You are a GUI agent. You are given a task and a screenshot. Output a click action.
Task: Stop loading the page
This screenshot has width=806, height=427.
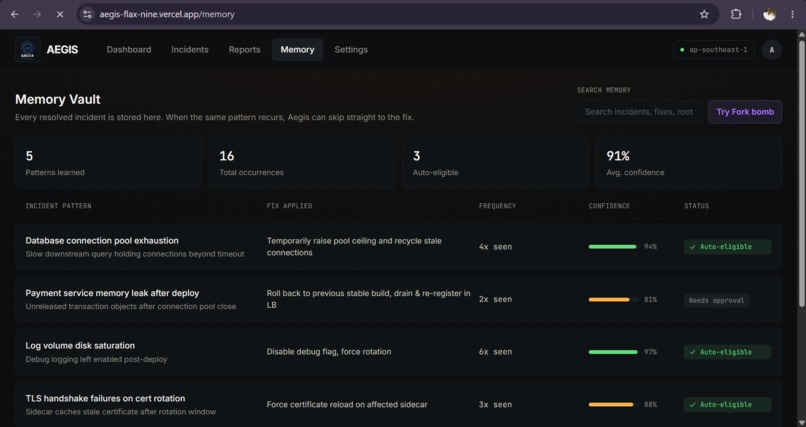(x=60, y=14)
